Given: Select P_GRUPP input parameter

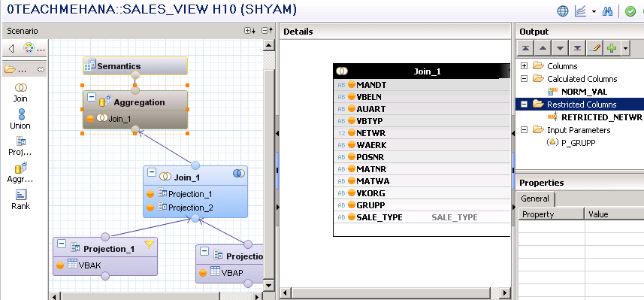Looking at the screenshot, I should click(x=579, y=143).
